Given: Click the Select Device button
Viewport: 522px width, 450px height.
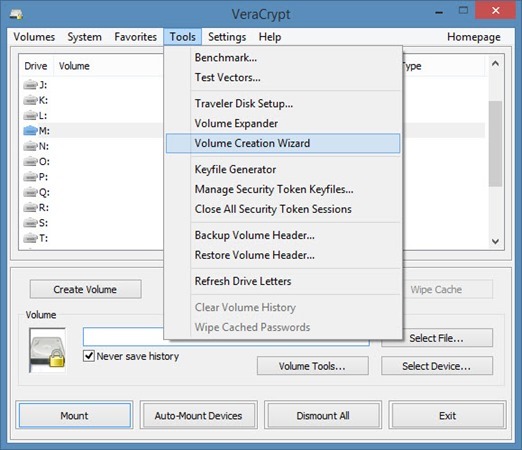Looking at the screenshot, I should click(x=437, y=366).
